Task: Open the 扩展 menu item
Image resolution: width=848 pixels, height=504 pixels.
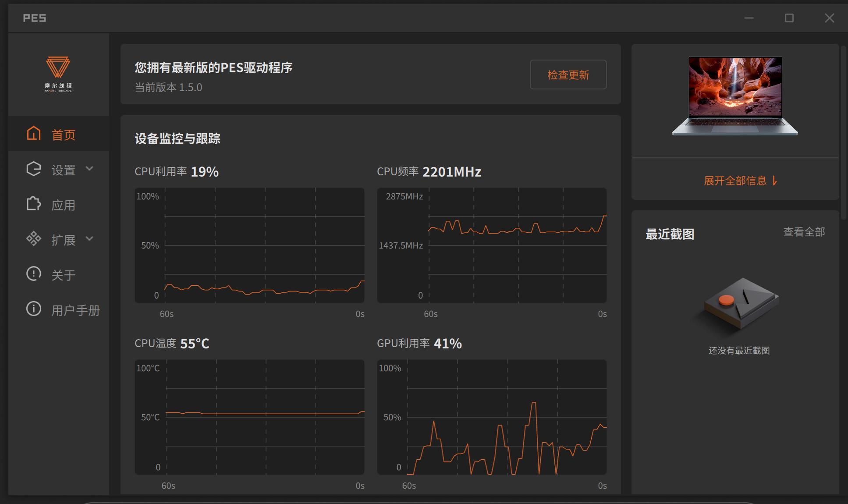Action: [x=59, y=239]
